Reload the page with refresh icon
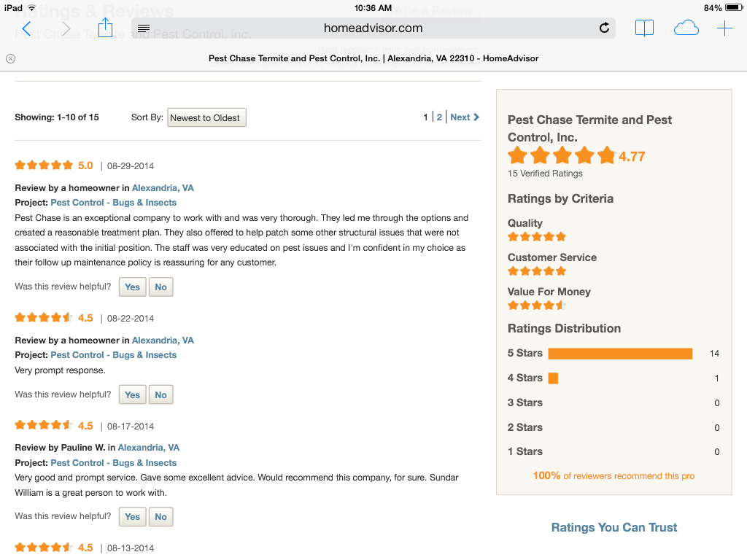This screenshot has width=747, height=560. point(604,28)
